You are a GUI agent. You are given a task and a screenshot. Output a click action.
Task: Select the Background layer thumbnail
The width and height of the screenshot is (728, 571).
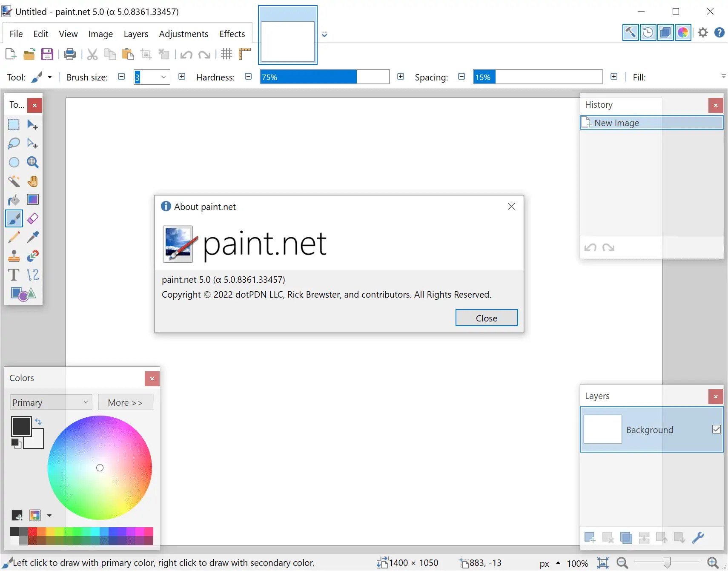click(603, 429)
